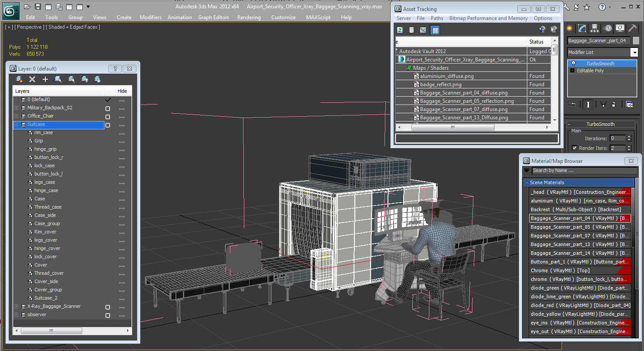This screenshot has height=351, width=644.
Task: Click Remove Modifier trash icon
Action: pyautogui.click(x=614, y=105)
